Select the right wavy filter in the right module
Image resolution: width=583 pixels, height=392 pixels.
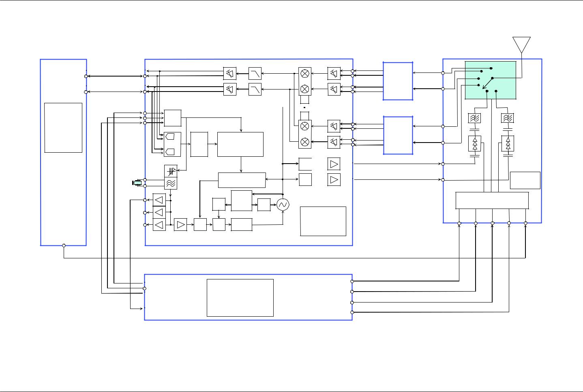(508, 118)
